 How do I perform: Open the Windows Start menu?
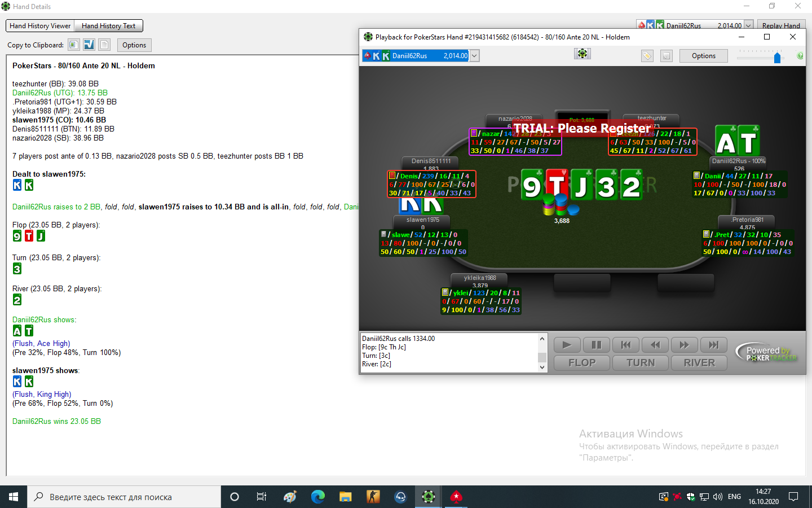(14, 497)
